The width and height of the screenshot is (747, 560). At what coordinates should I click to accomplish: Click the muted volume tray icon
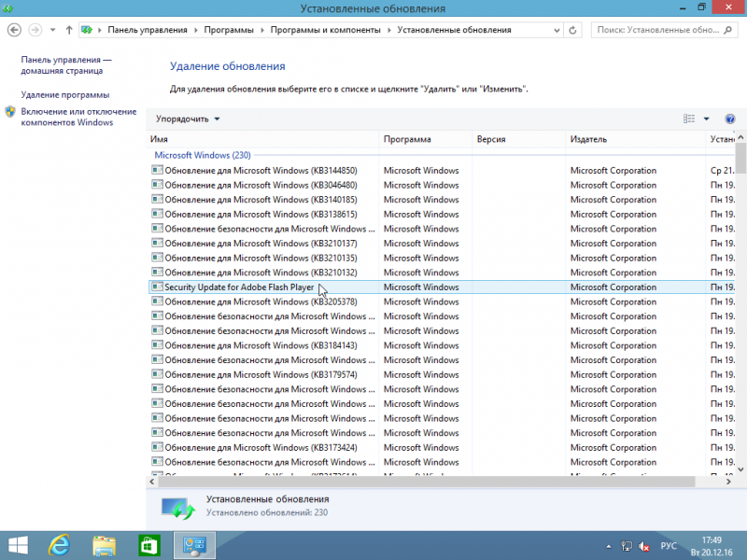[644, 546]
